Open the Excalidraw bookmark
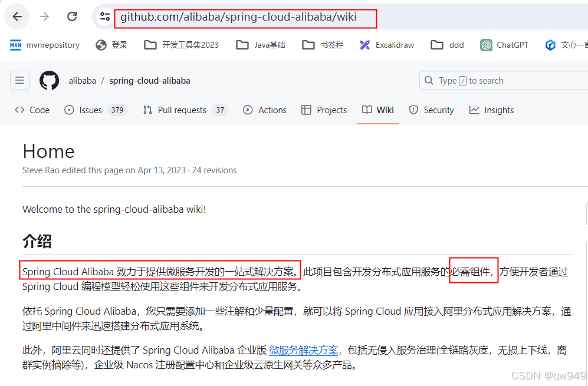 click(387, 45)
